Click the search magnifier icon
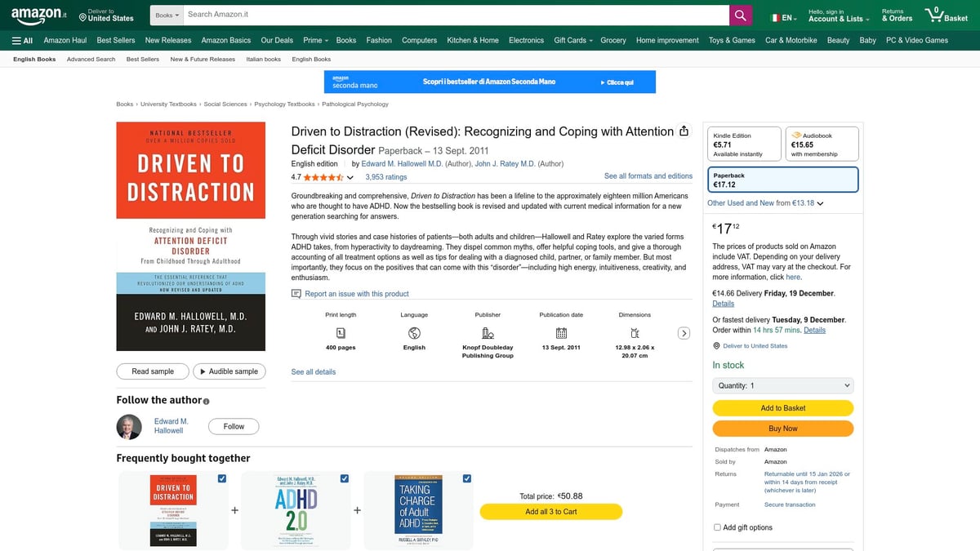980x551 pixels. [740, 14]
